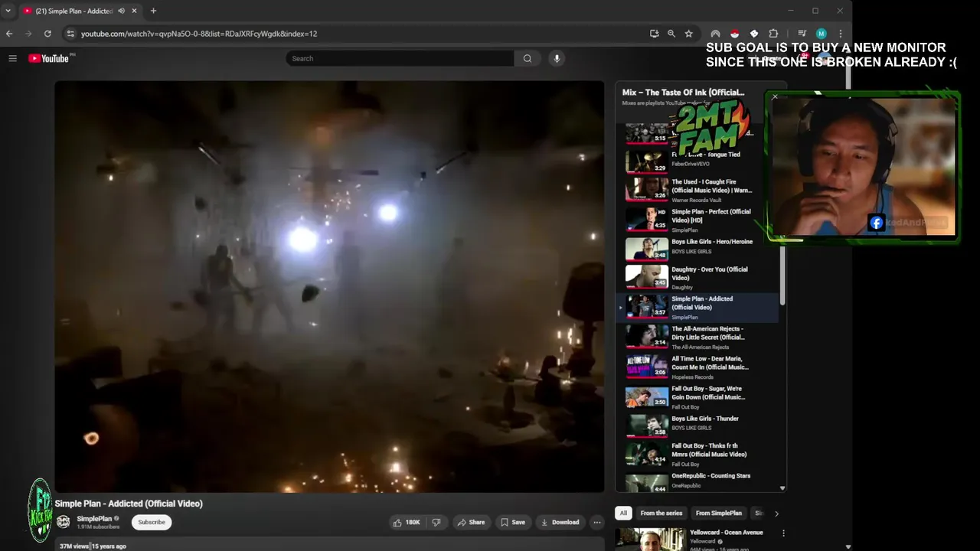The width and height of the screenshot is (980, 551).
Task: Open the Extensions puzzle piece menu
Action: [x=773, y=34]
